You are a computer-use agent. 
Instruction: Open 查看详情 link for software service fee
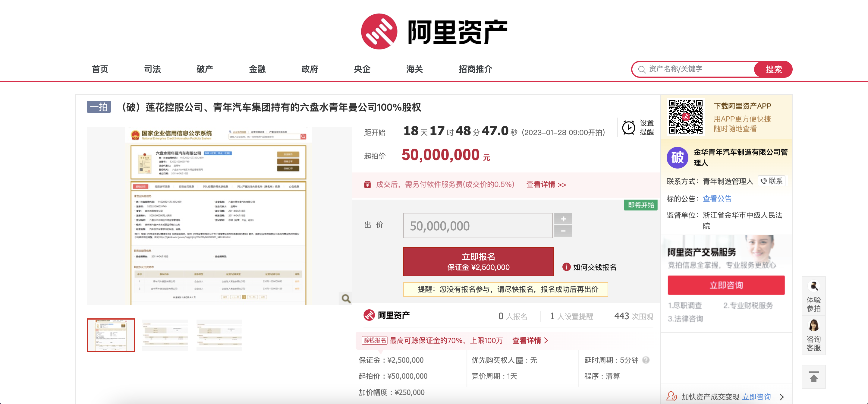(546, 184)
